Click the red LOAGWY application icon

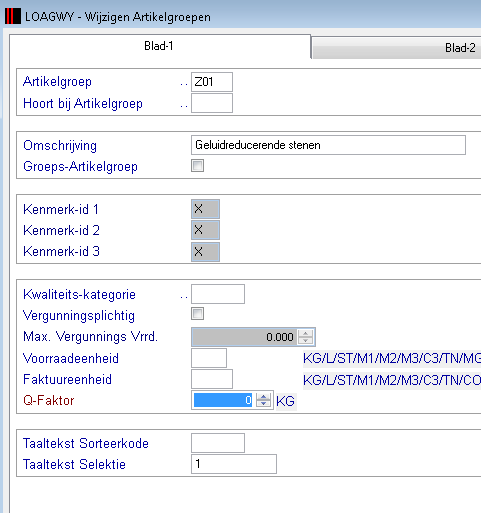coord(13,17)
